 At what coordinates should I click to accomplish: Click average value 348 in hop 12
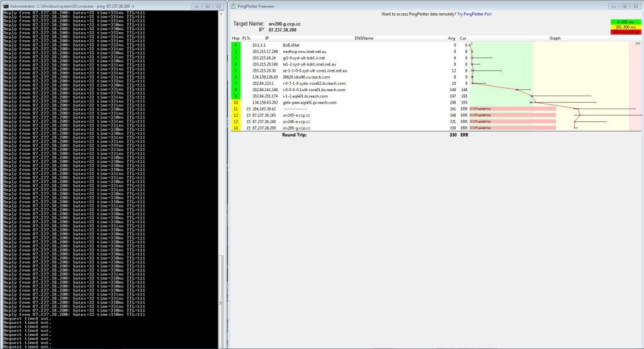point(453,115)
